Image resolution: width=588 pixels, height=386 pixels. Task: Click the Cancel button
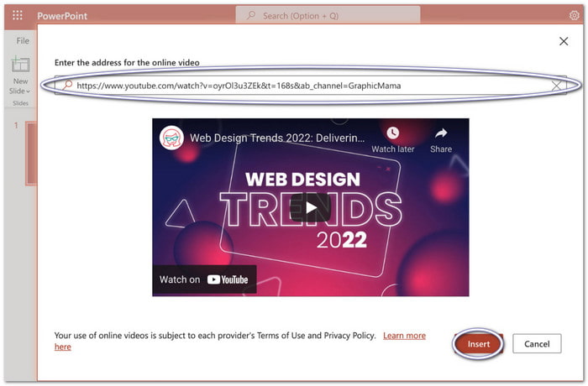point(537,344)
